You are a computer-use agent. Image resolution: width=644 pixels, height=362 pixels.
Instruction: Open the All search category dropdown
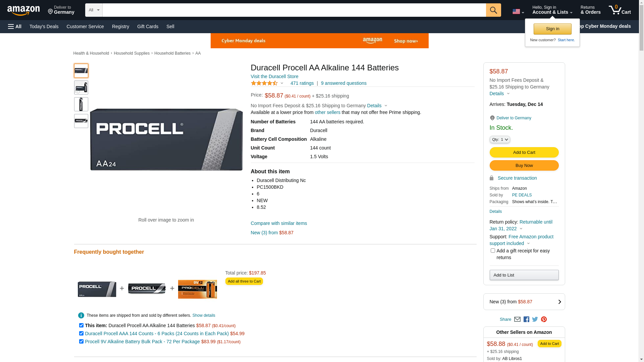94,10
